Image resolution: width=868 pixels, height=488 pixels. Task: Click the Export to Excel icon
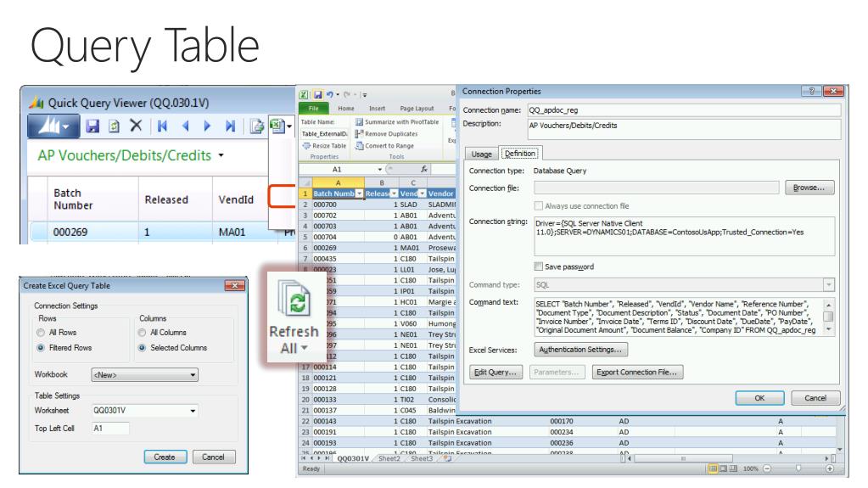tap(277, 126)
